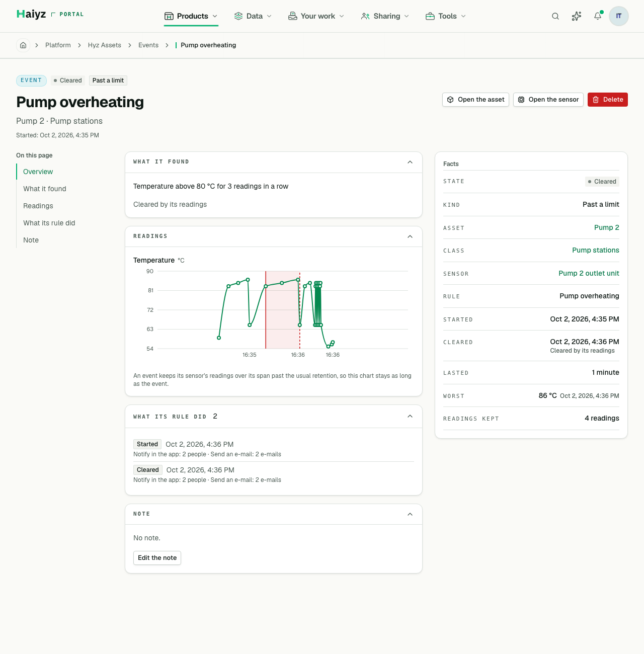Viewport: 644px width, 654px height.
Task: Click the Open the asset button
Action: (476, 100)
